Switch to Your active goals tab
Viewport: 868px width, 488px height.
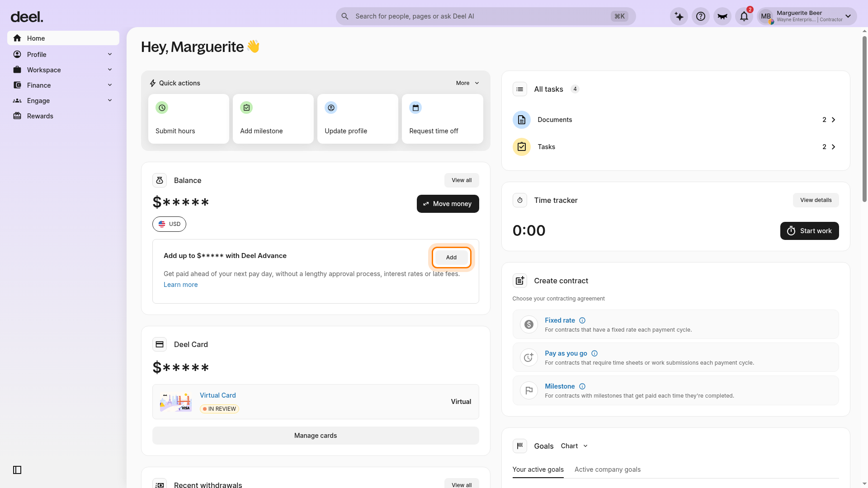tap(538, 469)
